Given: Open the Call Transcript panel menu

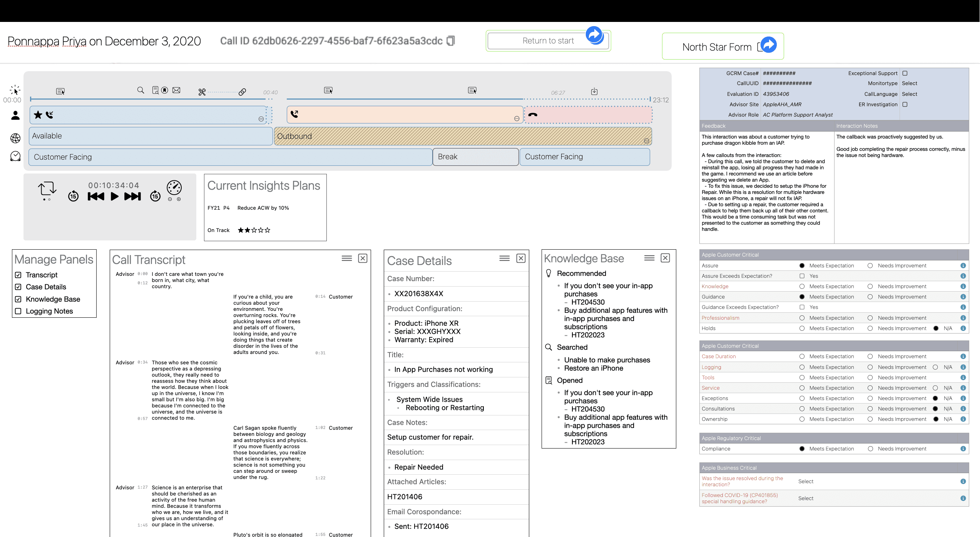Looking at the screenshot, I should pos(346,258).
